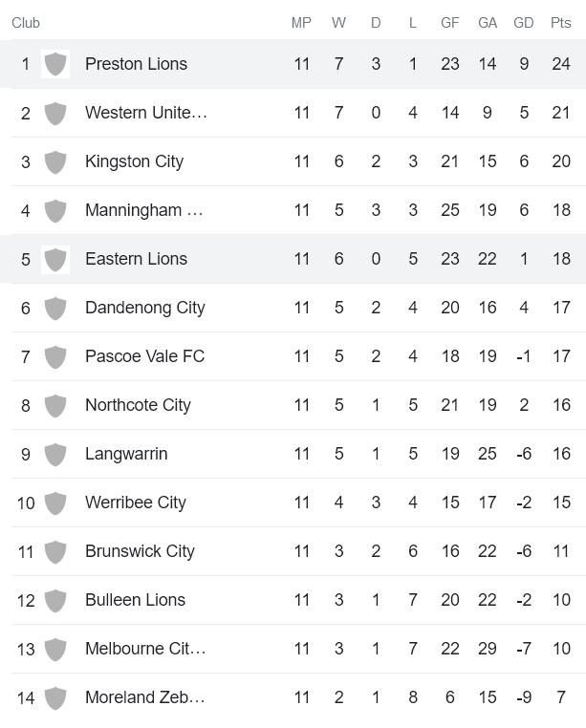This screenshot has width=586, height=728.
Task: Select the Werribee City team name
Action: [135, 503]
